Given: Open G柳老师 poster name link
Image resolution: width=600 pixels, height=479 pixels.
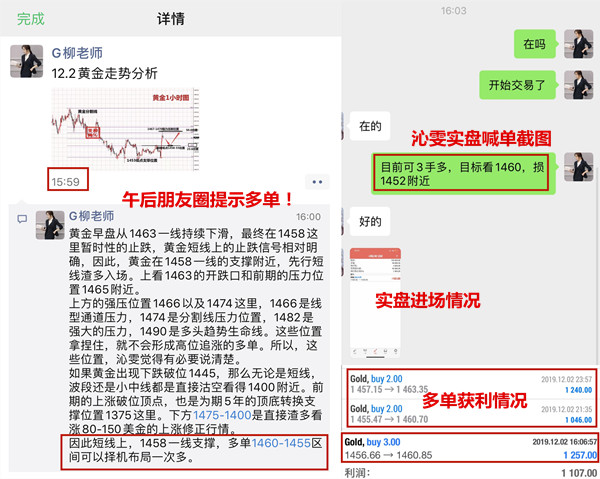Looking at the screenshot, I should (77, 53).
